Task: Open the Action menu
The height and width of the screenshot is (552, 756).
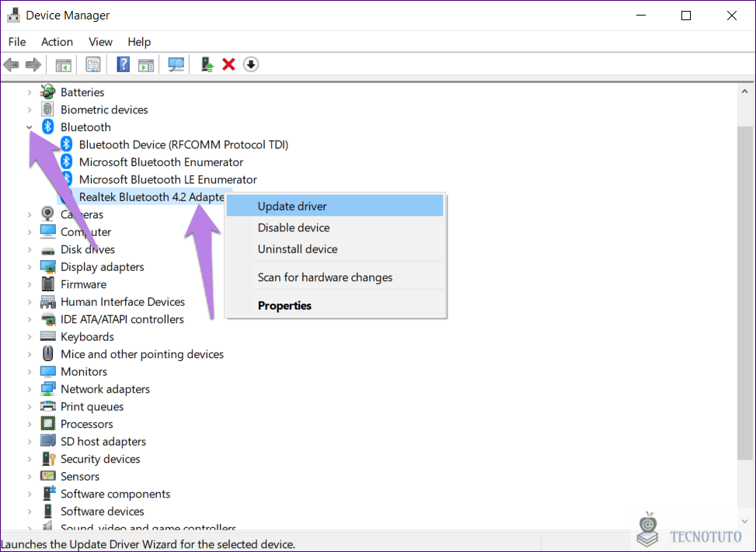Action: pyautogui.click(x=57, y=42)
